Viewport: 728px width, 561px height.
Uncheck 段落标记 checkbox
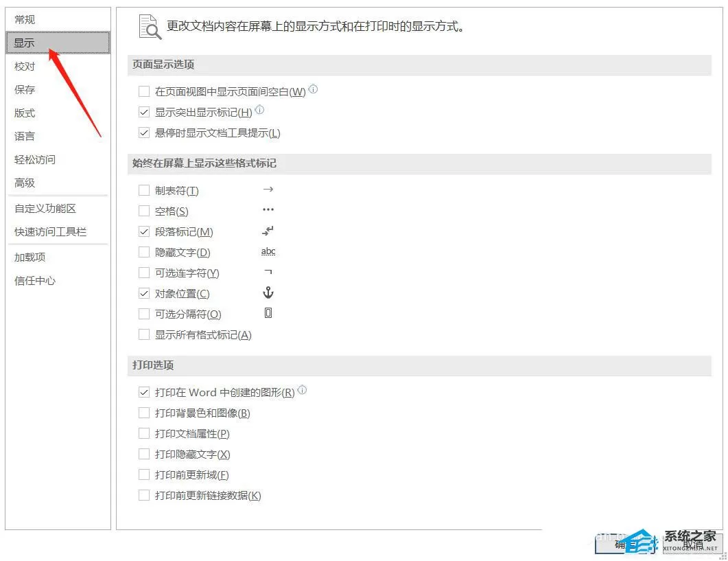[144, 231]
